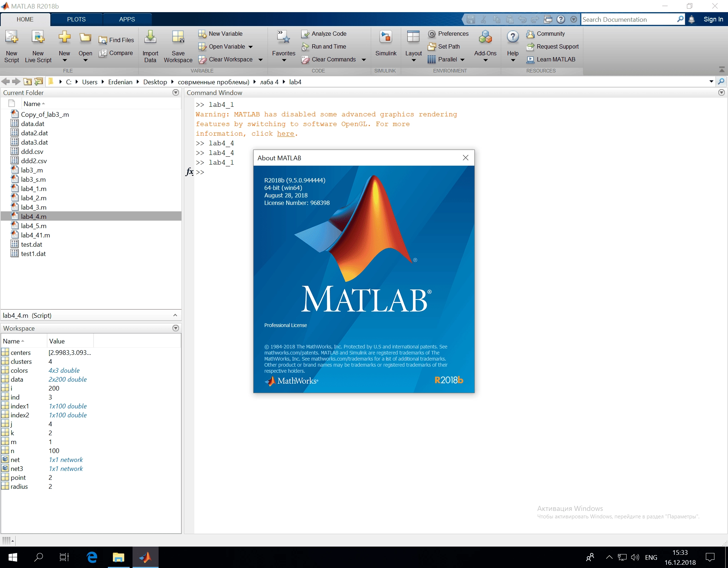Close the About MATLAB dialog

(465, 158)
